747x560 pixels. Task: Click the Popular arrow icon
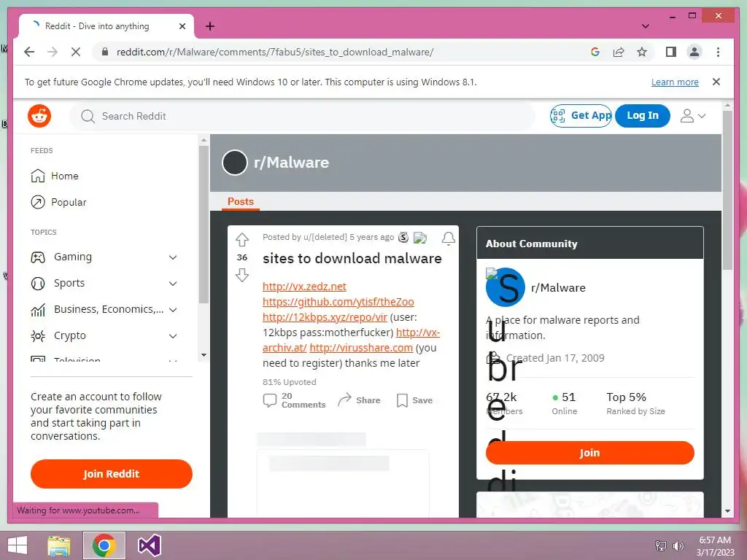[38, 202]
